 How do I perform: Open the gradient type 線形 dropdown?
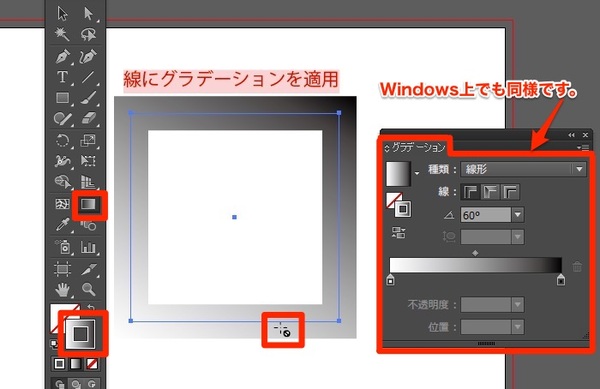523,169
